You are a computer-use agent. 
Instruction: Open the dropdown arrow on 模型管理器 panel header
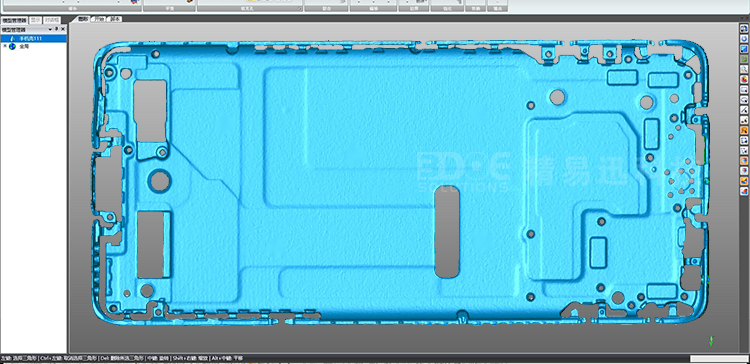click(50, 30)
